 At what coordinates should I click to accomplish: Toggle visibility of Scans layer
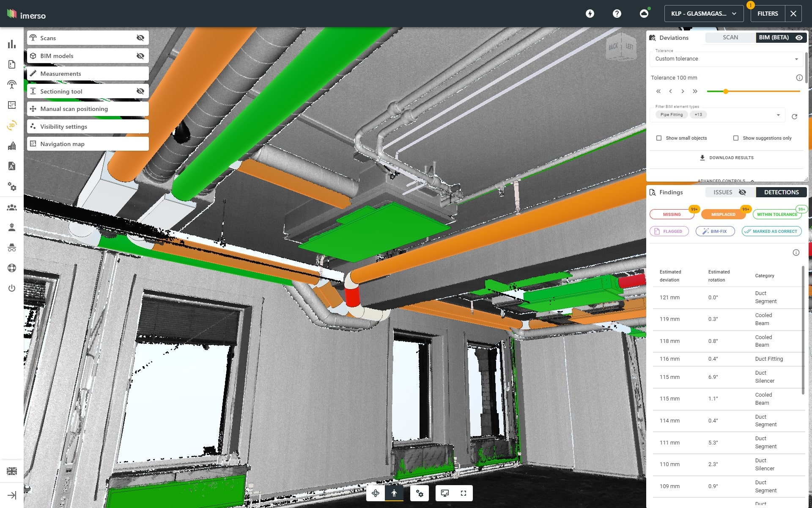pyautogui.click(x=140, y=38)
